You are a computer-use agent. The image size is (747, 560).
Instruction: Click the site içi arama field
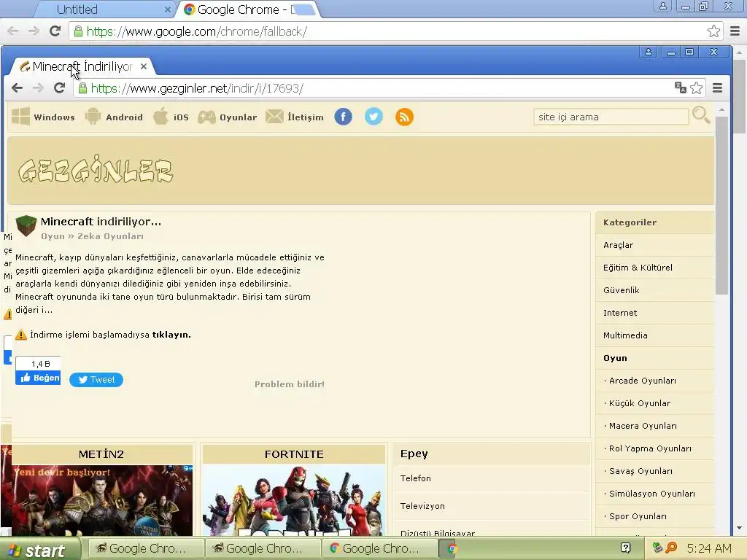[611, 117]
